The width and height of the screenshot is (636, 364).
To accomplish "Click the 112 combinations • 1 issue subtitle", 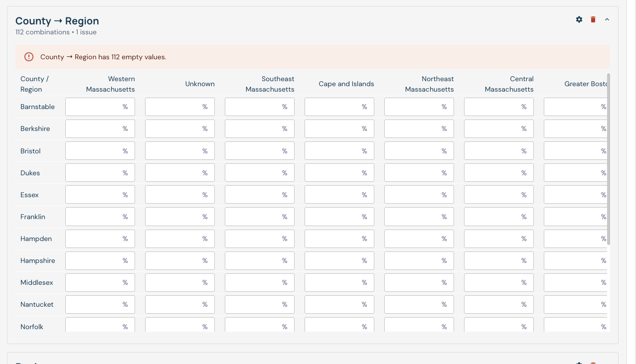I will [x=56, y=32].
